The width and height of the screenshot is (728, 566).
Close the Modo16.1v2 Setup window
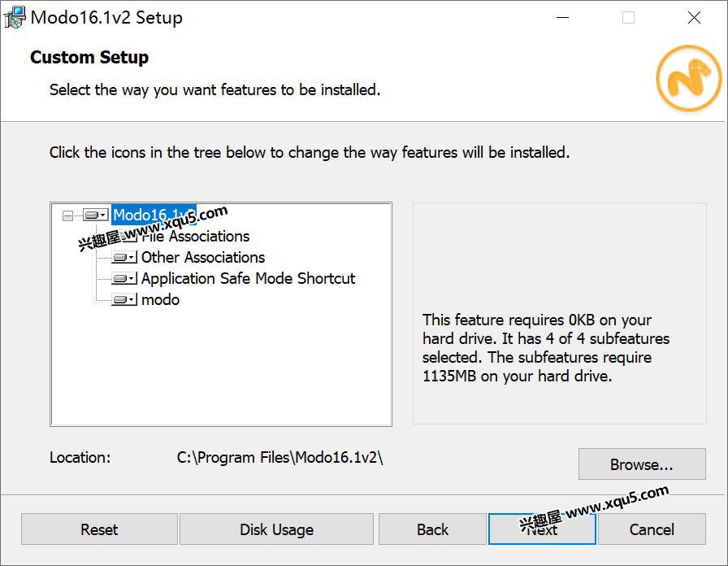pos(694,18)
